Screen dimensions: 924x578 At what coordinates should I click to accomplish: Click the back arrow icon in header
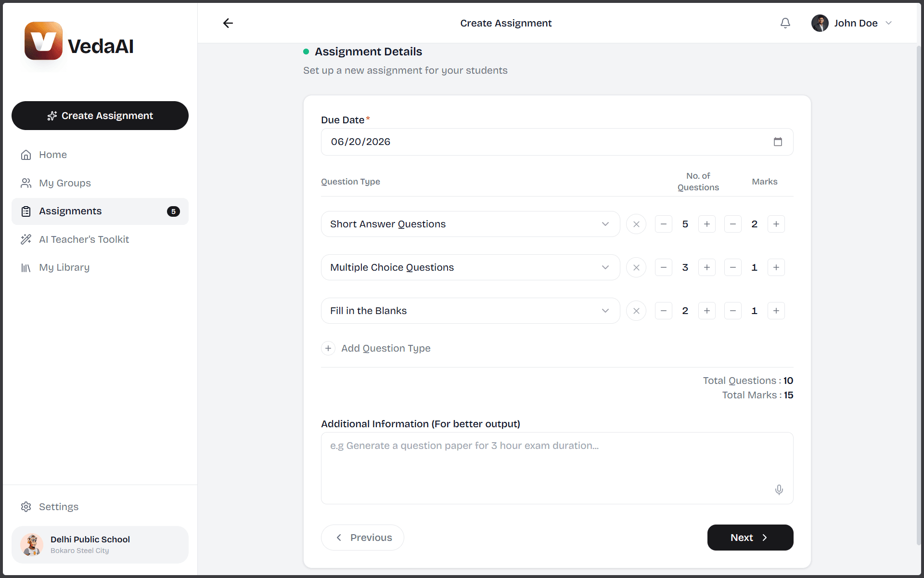(228, 23)
